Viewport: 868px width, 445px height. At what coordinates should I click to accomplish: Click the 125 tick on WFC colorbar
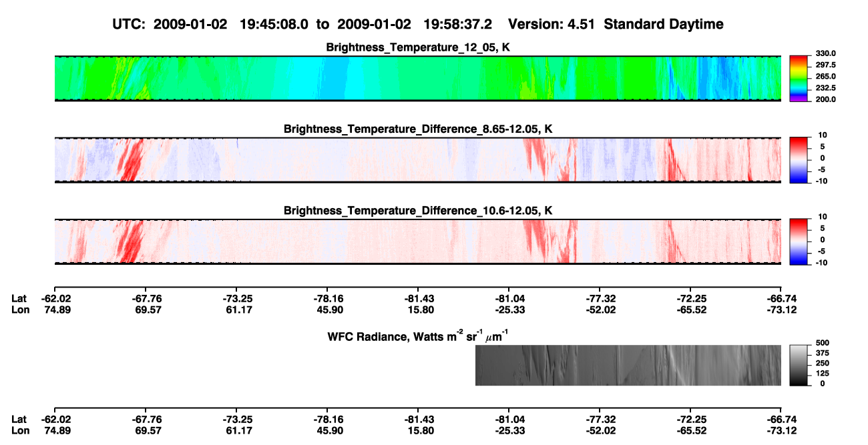[x=822, y=374]
